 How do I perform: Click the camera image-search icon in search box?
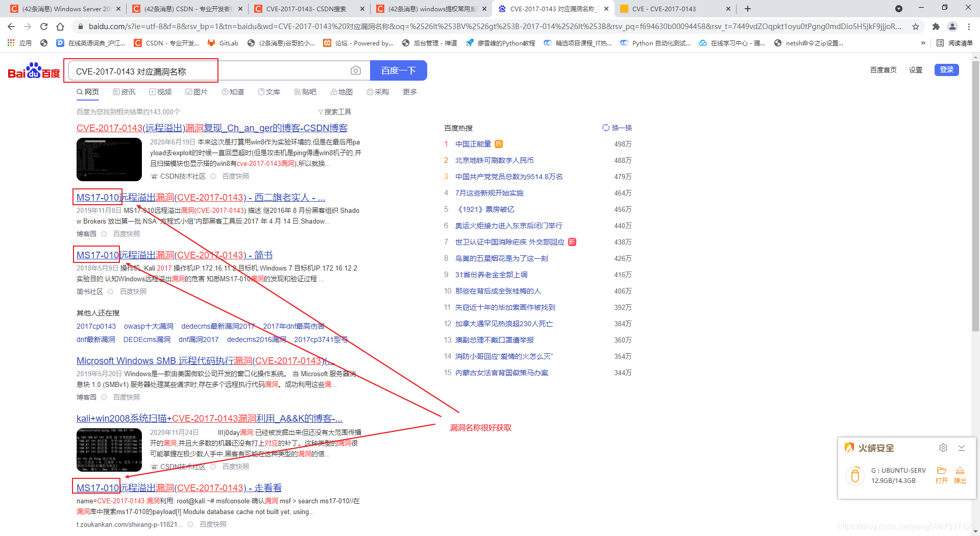click(x=356, y=70)
